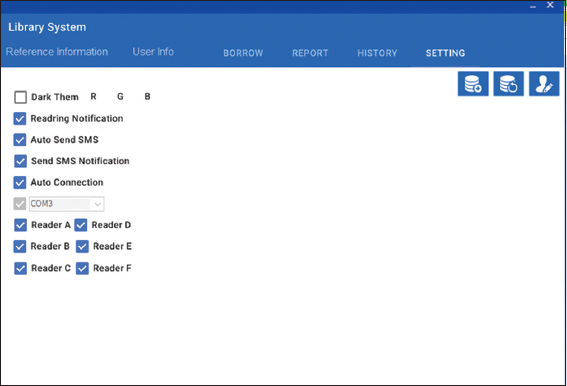The width and height of the screenshot is (567, 386).
Task: Click the edit user icon button
Action: coord(544,84)
